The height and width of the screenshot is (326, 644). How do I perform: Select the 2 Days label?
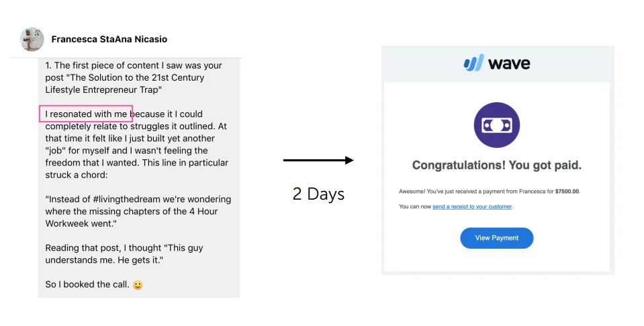tap(318, 194)
